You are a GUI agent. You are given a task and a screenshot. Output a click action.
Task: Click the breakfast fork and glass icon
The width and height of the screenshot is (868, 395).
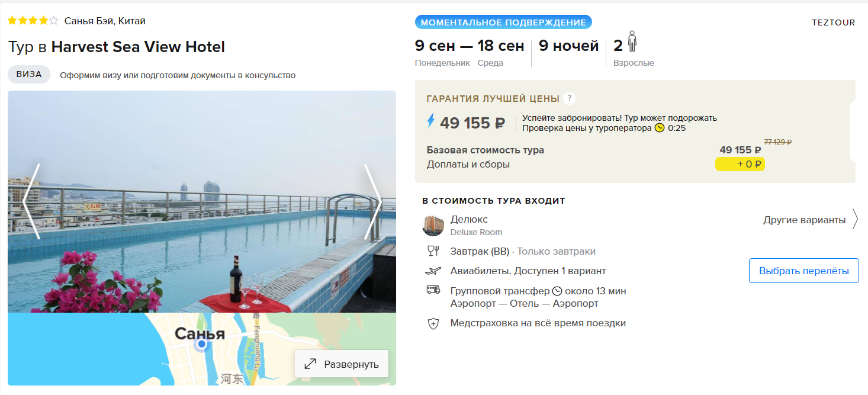[x=433, y=251]
